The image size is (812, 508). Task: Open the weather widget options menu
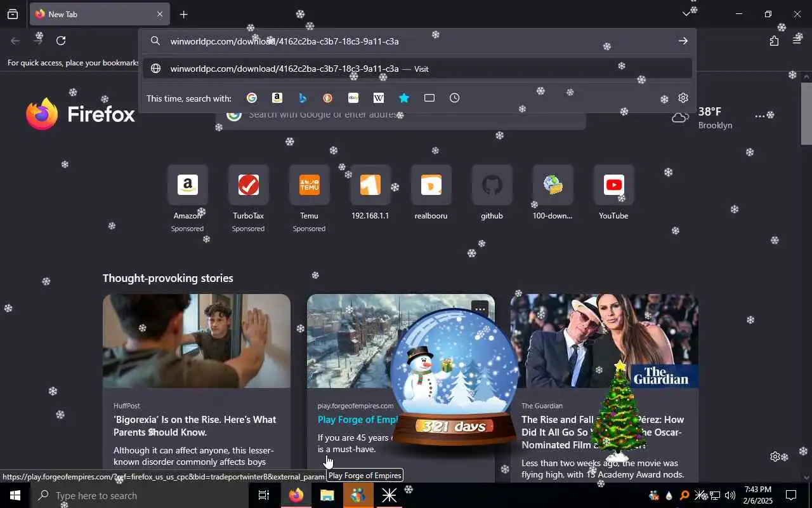click(760, 116)
